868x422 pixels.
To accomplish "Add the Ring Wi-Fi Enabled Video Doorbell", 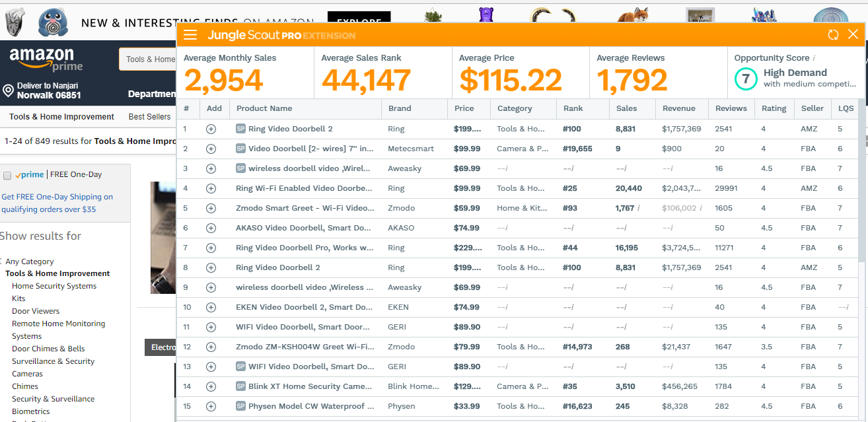I will 211,188.
